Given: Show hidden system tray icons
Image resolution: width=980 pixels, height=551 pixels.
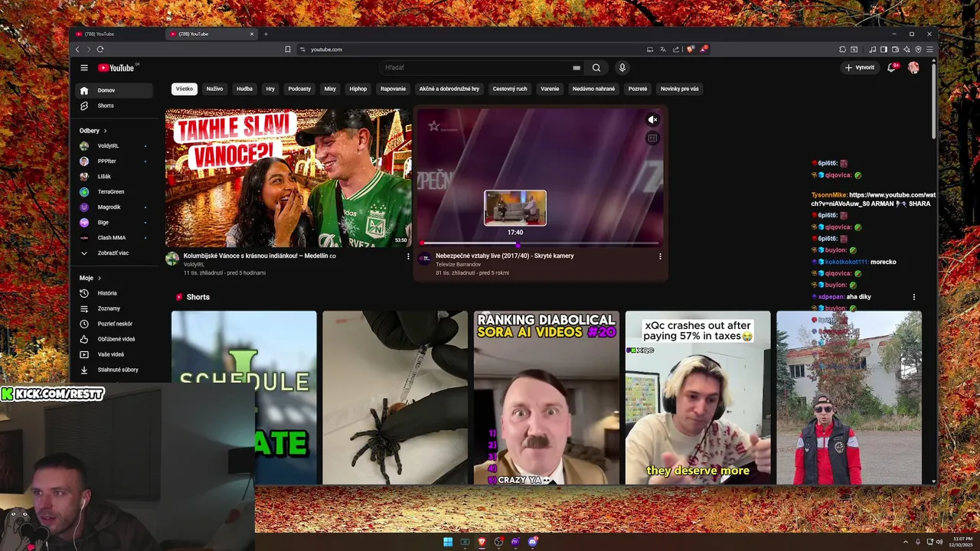Looking at the screenshot, I should point(906,542).
